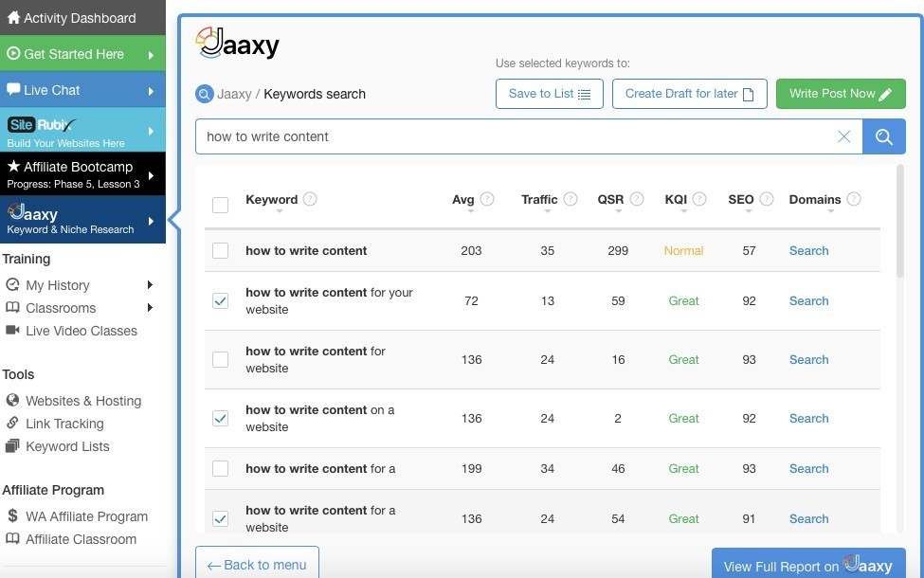The height and width of the screenshot is (578, 924).
Task: Click Link Tracking chain icon
Action: tap(12, 423)
